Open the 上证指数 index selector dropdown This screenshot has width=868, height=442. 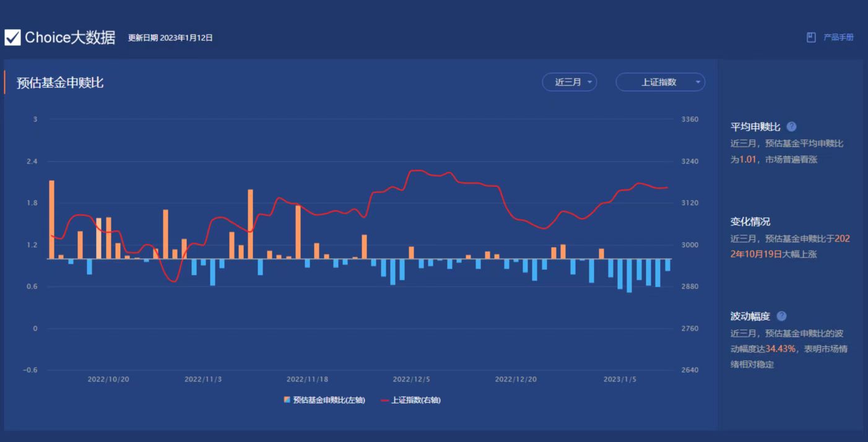(x=660, y=82)
